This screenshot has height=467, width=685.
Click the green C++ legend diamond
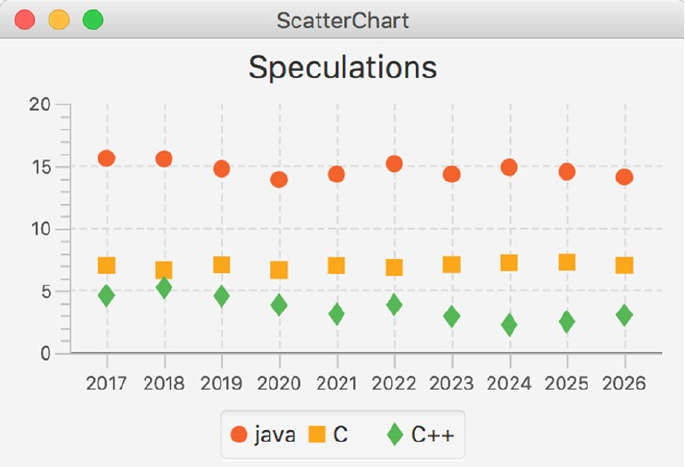[x=395, y=435]
